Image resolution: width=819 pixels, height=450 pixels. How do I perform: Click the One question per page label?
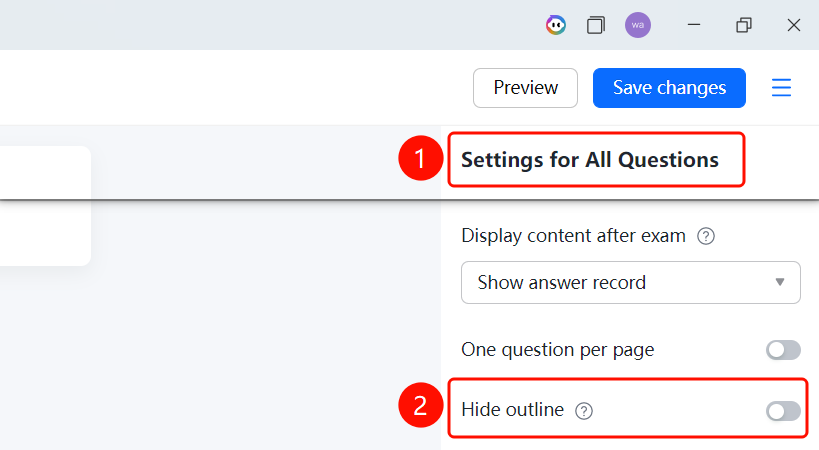[557, 350]
